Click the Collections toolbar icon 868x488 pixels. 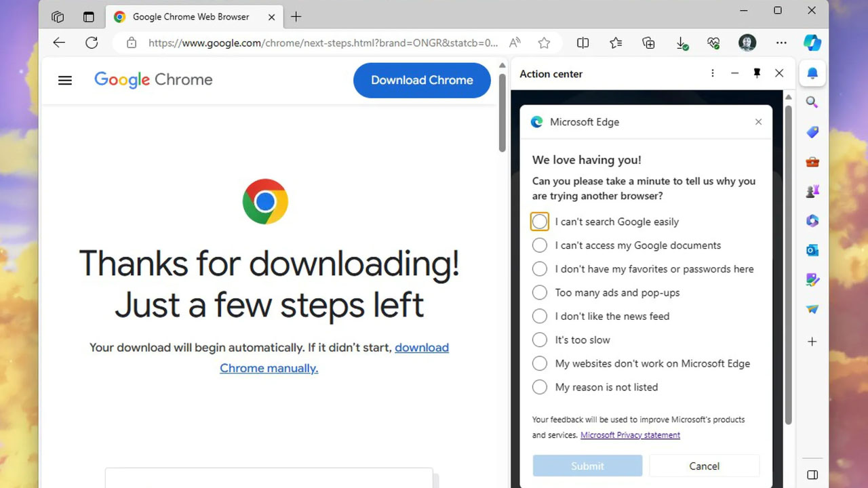coord(648,43)
